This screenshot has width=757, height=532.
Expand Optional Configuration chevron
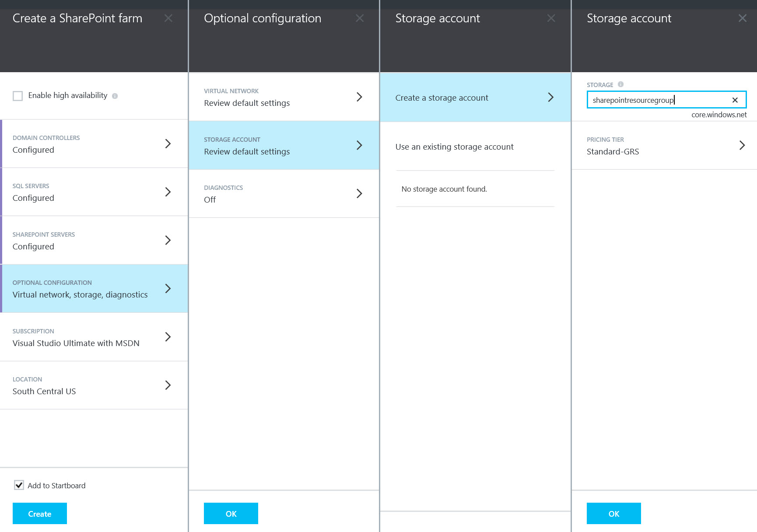click(x=168, y=288)
